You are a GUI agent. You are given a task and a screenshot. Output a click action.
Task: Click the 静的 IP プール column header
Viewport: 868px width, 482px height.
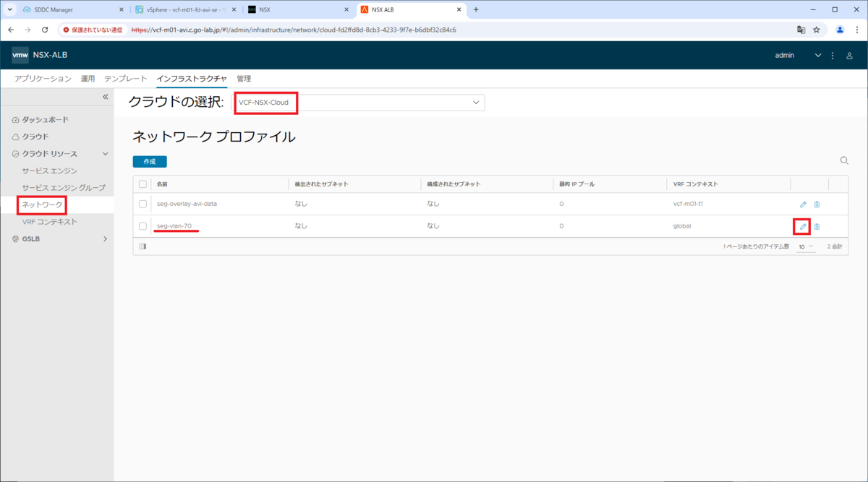point(577,184)
